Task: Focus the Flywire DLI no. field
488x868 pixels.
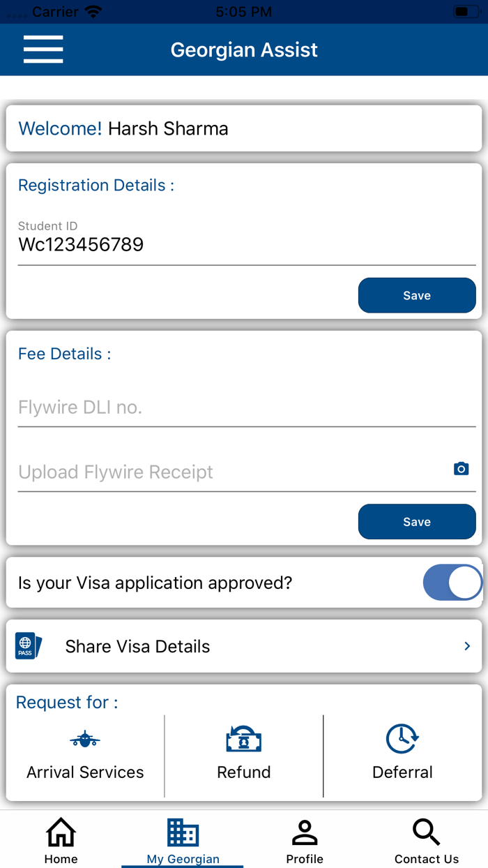Action: pos(247,407)
